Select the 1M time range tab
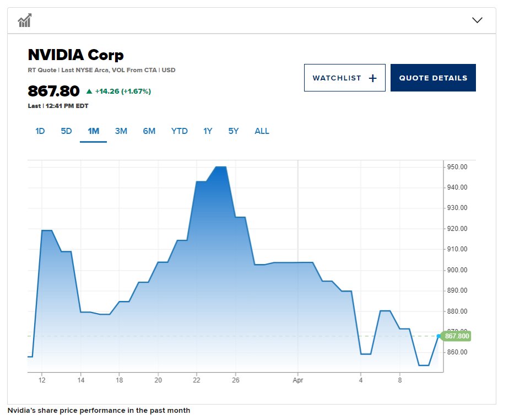The width and height of the screenshot is (509, 420). [x=94, y=131]
